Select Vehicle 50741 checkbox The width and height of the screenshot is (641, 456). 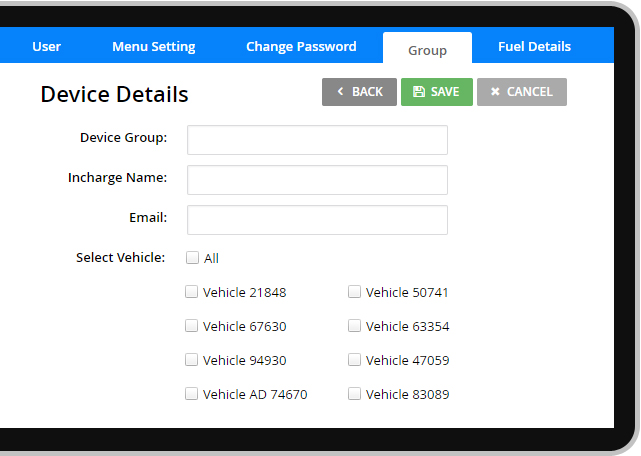(x=354, y=292)
